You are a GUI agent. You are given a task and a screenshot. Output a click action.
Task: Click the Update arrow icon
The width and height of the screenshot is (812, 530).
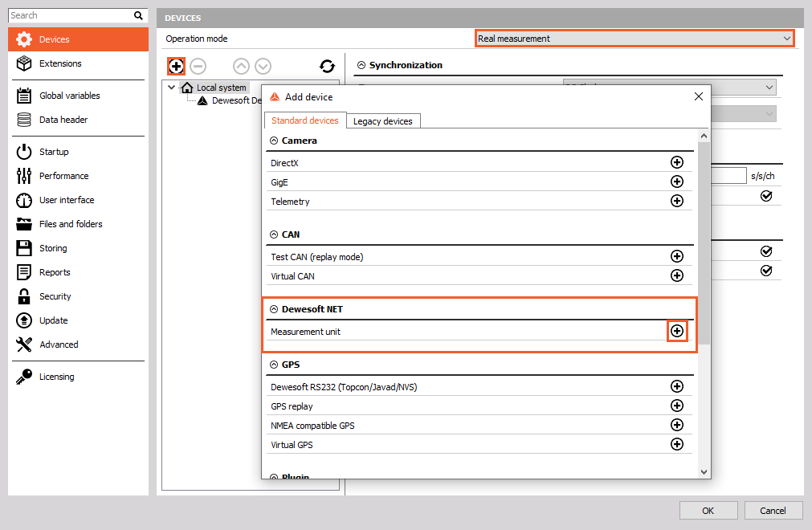point(24,320)
